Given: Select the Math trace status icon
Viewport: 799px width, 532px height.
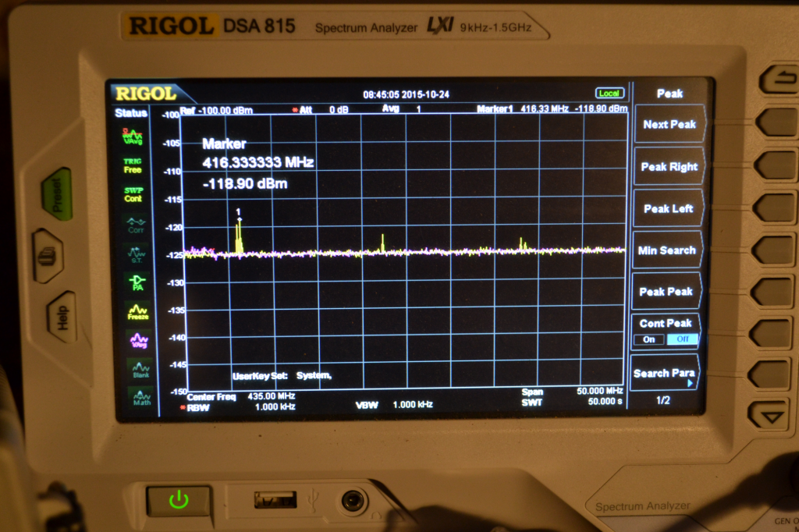Looking at the screenshot, I should [141, 397].
